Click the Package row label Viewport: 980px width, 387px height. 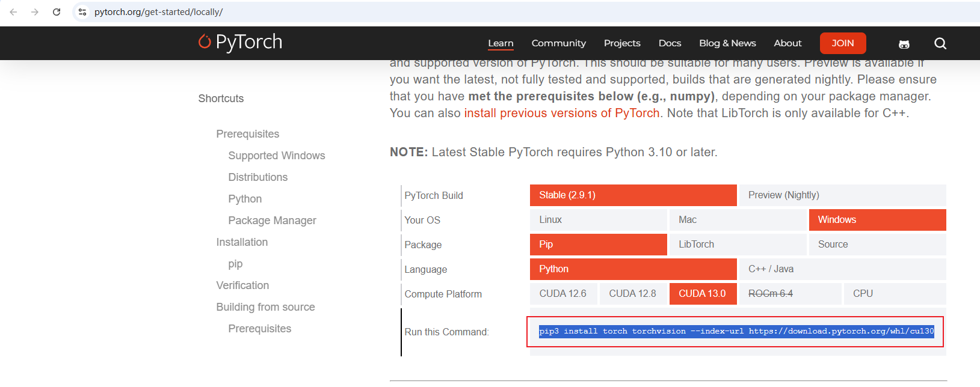point(423,245)
